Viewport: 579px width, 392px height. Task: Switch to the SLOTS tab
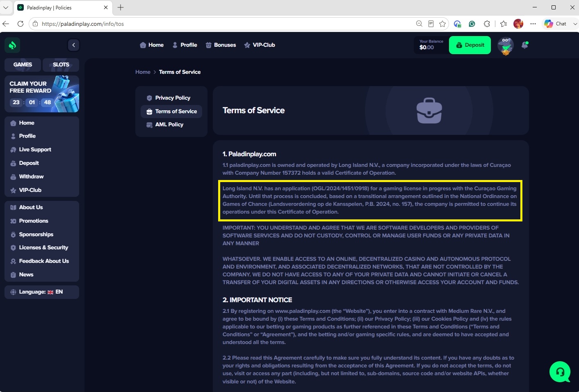coord(61,65)
